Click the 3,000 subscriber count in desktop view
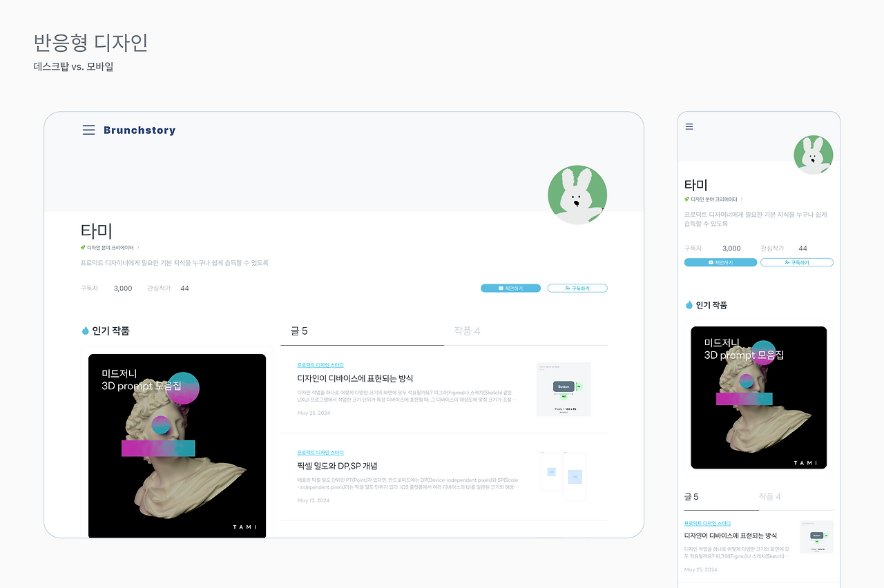 [x=123, y=288]
